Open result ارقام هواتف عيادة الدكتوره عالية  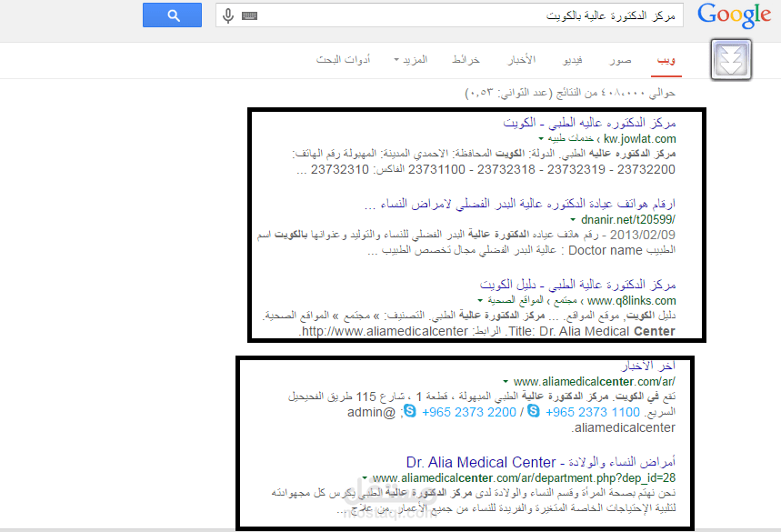520,204
